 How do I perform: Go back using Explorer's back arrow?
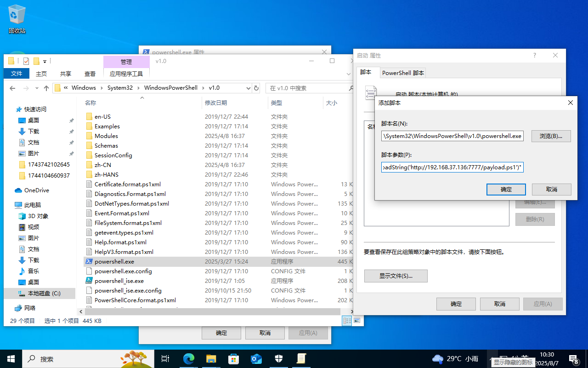tap(13, 88)
